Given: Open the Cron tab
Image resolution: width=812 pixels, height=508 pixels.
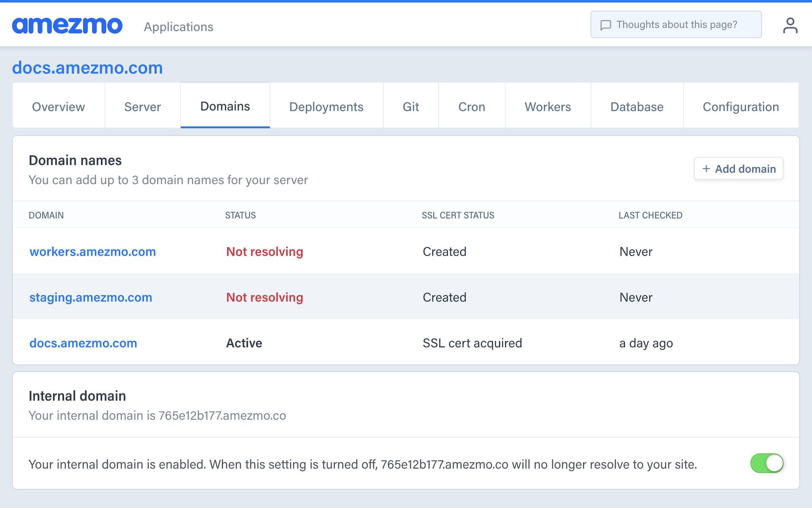Looking at the screenshot, I should click(x=471, y=107).
